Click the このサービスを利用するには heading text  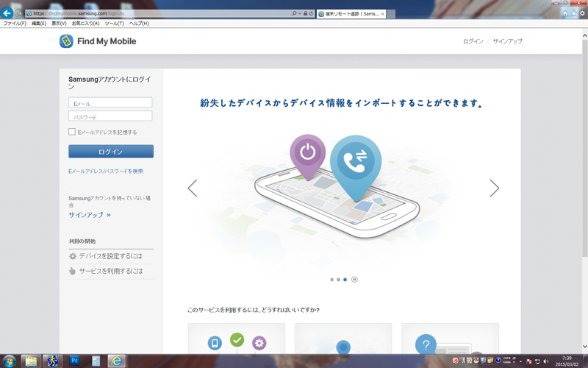[254, 310]
